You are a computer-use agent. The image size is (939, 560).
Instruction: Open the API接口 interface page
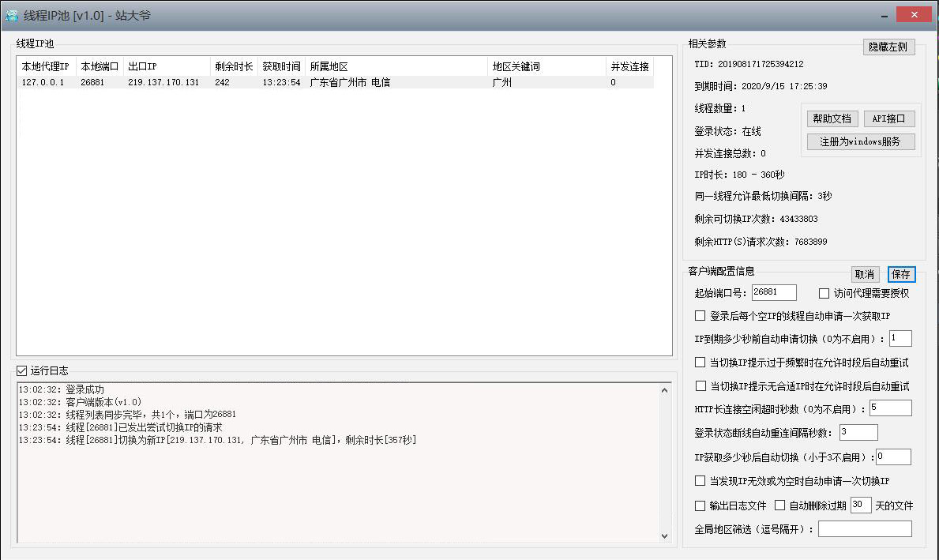(x=889, y=118)
